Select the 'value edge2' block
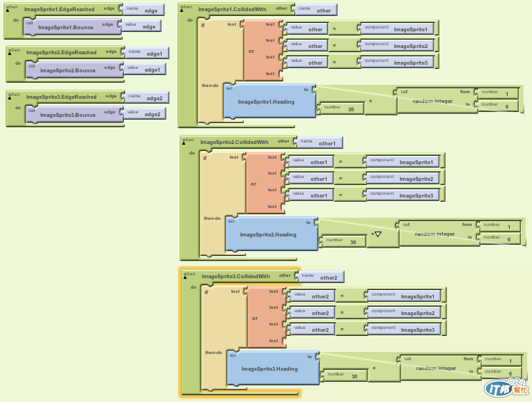 click(145, 113)
